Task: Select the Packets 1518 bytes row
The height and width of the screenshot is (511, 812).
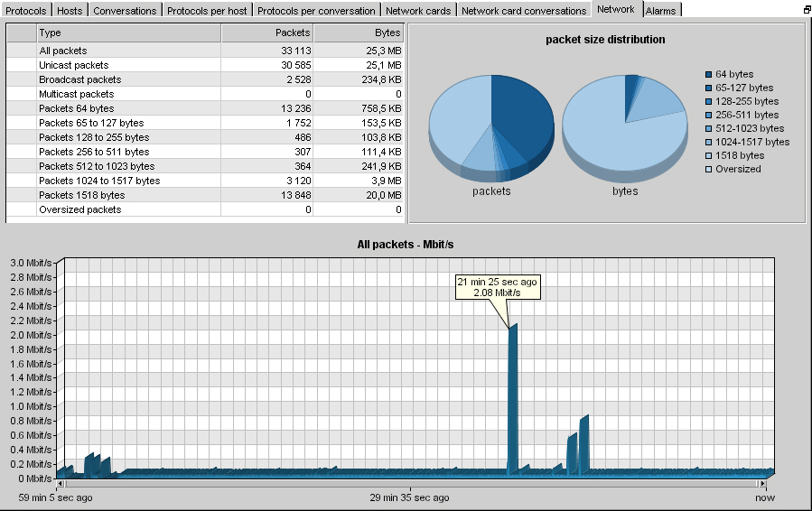Action: [x=205, y=196]
